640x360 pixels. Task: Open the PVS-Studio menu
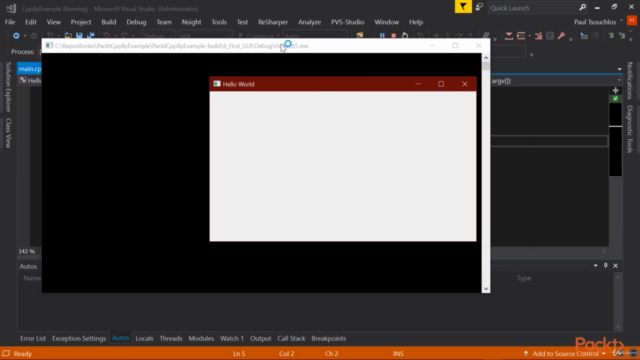[x=347, y=22]
